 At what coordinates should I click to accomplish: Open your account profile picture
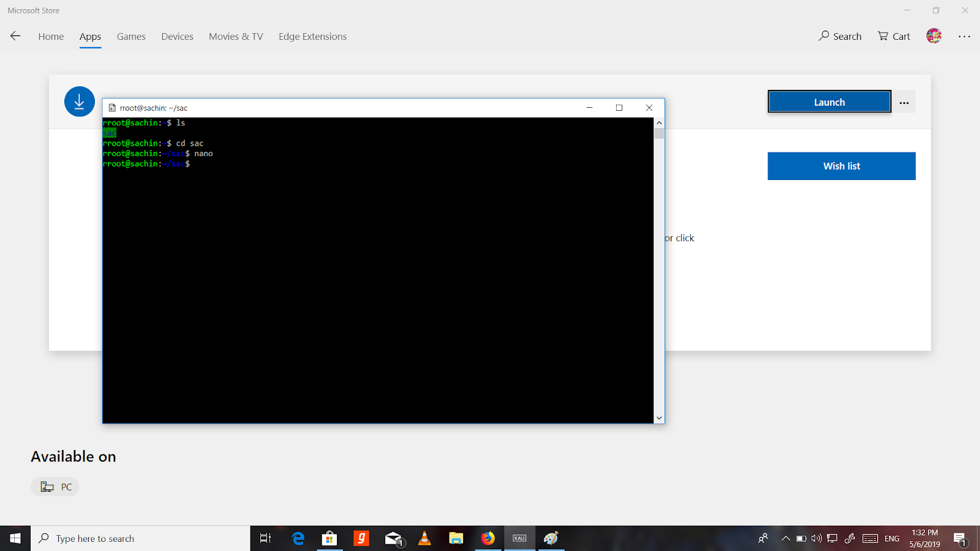pos(934,36)
